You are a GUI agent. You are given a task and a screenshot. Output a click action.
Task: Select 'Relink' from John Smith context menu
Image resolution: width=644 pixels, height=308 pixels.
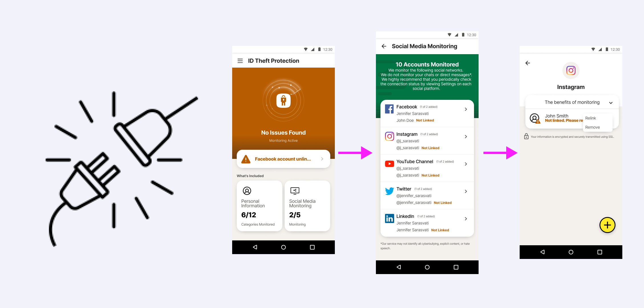pos(592,118)
